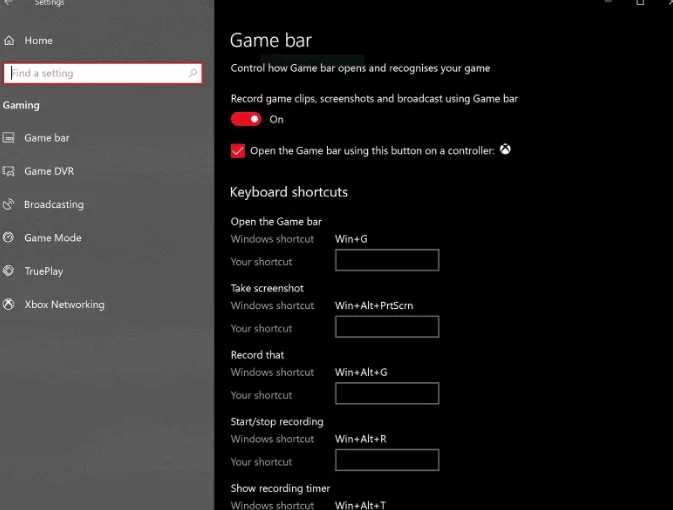This screenshot has height=510, width=673.
Task: Click the Xbox Networking sidebar icon
Action: coord(9,304)
